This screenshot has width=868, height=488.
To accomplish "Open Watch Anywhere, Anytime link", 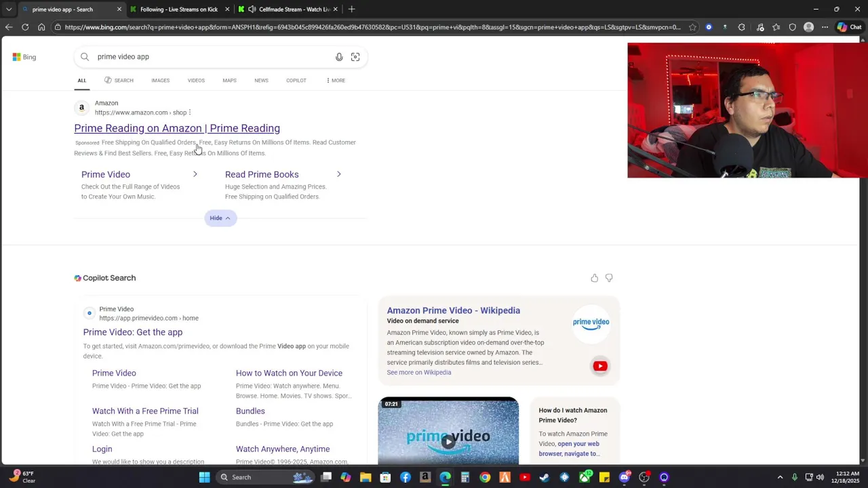I will point(283,449).
